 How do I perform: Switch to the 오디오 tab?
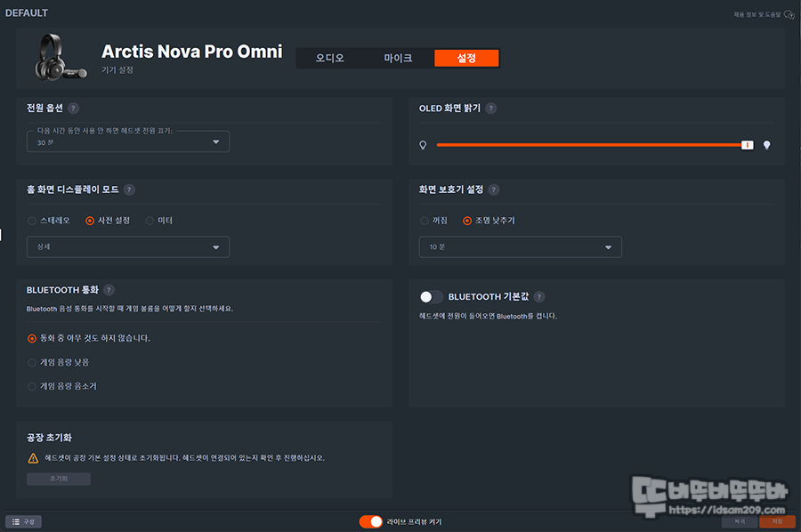330,58
